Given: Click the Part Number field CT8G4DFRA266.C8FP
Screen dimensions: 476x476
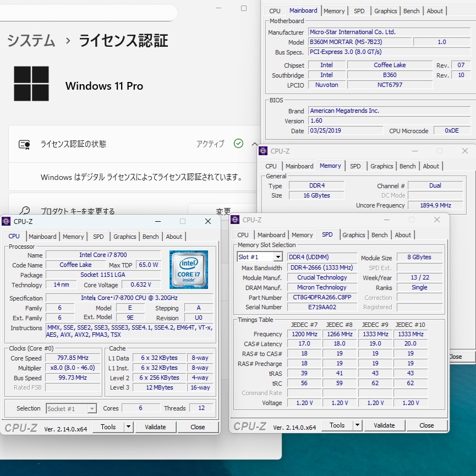Looking at the screenshot, I should (322, 298).
